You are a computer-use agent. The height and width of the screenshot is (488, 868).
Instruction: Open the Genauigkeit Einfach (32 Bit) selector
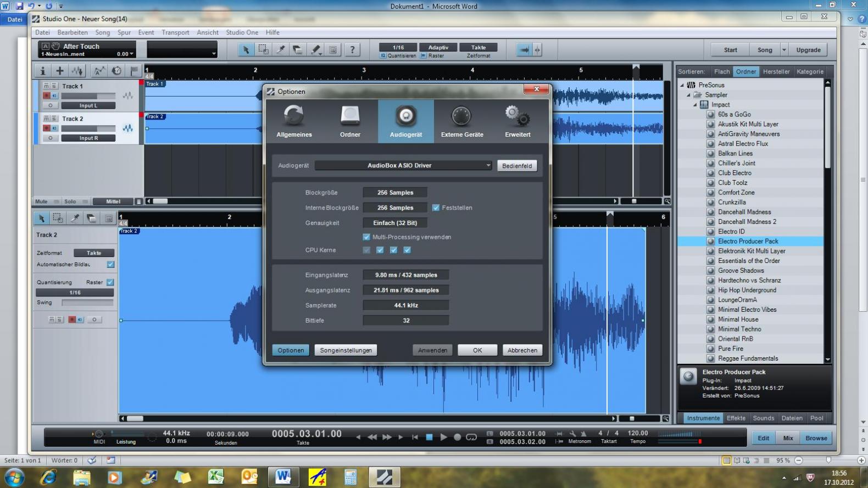pyautogui.click(x=395, y=223)
